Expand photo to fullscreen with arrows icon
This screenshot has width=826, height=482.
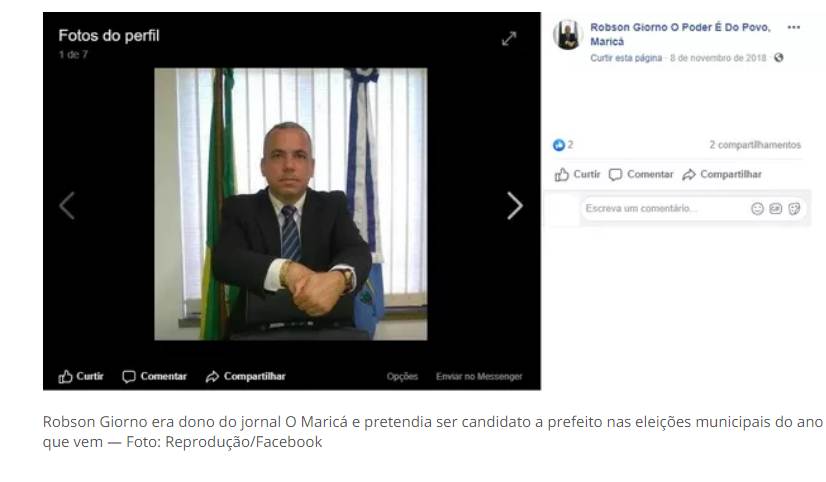point(509,38)
